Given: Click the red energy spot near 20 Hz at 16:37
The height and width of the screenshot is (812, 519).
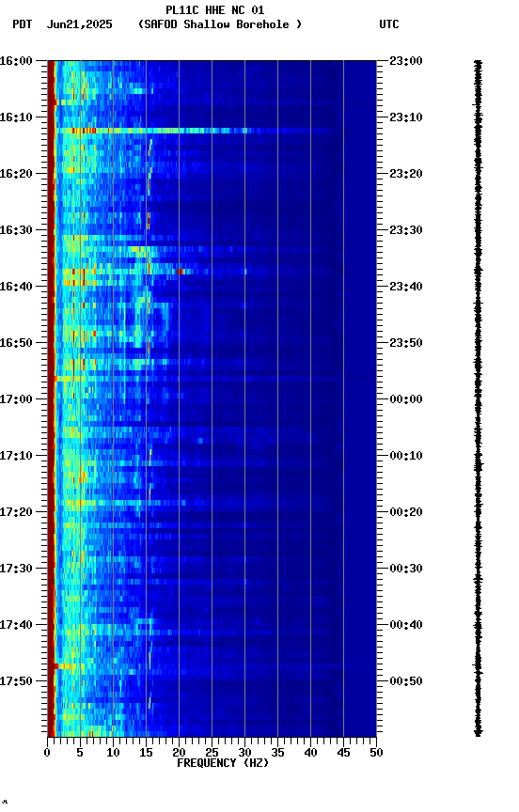Looking at the screenshot, I should pyautogui.click(x=180, y=272).
